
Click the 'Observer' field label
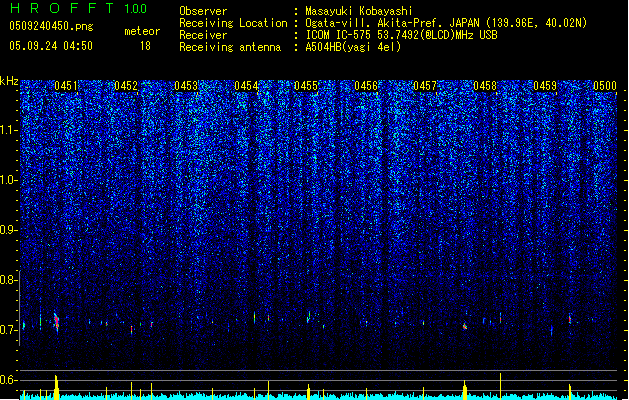(203, 11)
